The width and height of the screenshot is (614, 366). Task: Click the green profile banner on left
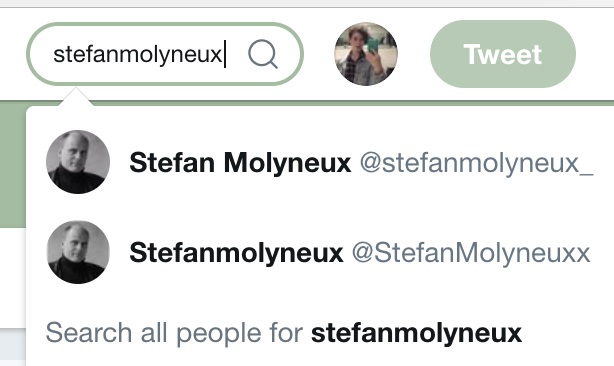point(13,164)
